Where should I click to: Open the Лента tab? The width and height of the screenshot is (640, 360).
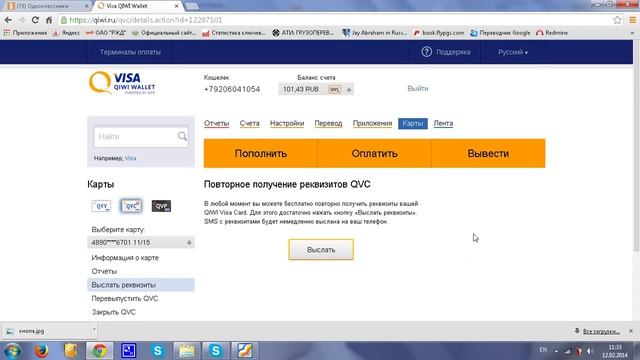point(443,123)
